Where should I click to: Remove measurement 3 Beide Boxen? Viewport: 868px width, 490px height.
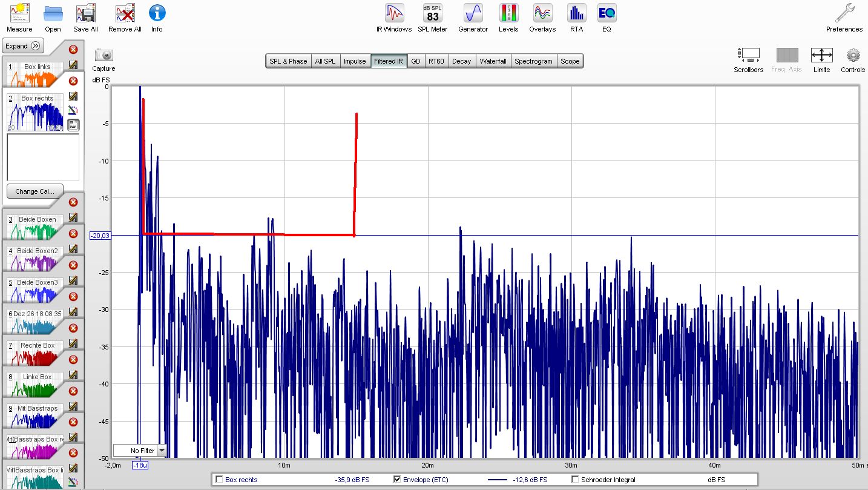[x=73, y=202]
